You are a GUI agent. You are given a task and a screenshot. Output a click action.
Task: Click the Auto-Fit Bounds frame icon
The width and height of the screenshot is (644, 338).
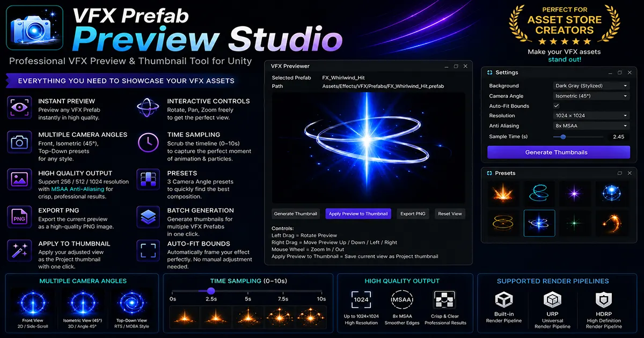click(x=148, y=251)
